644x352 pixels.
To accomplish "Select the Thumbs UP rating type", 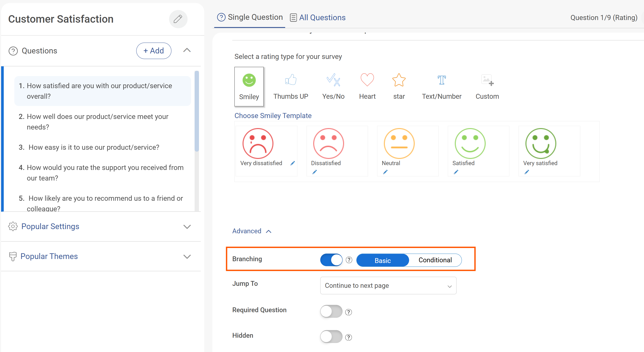I will pos(291,86).
